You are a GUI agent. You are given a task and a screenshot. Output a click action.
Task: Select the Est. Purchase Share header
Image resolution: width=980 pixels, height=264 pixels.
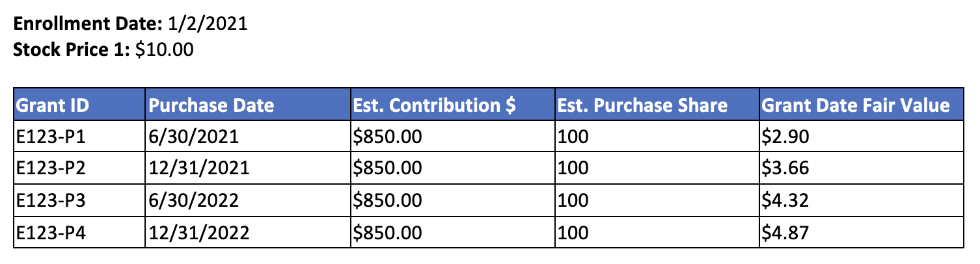657,104
